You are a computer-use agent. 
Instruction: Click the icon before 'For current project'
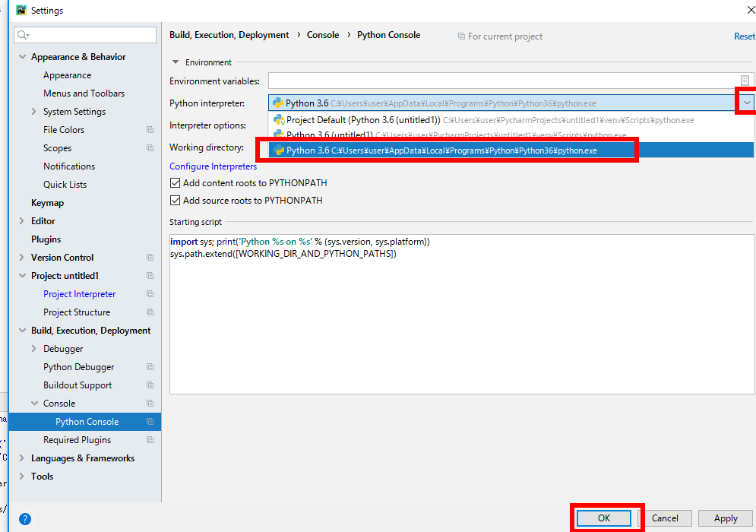(x=461, y=36)
